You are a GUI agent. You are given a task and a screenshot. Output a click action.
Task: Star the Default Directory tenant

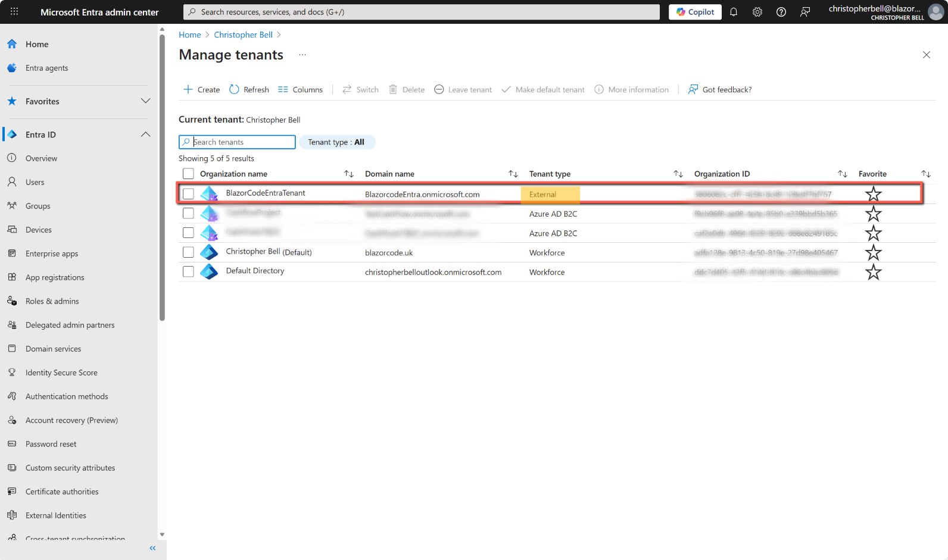[x=873, y=272]
